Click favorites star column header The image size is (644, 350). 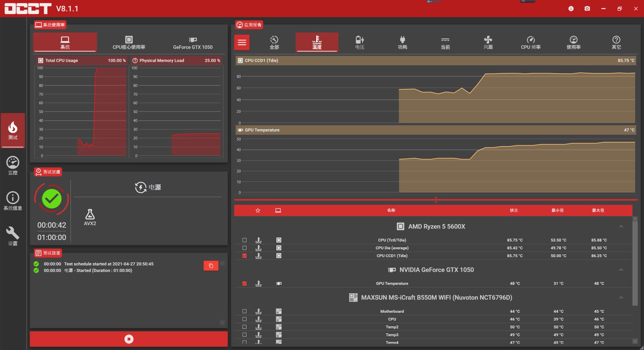pos(258,210)
